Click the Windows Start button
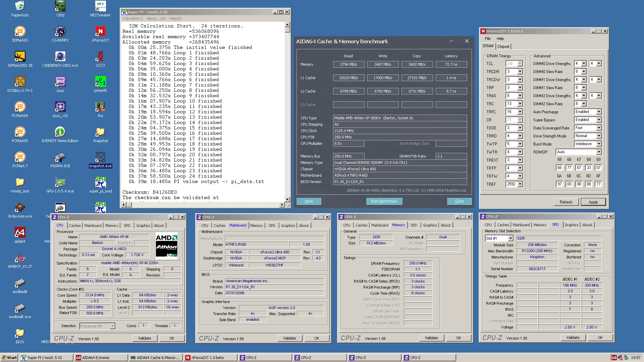The height and width of the screenshot is (362, 644). click(9, 358)
